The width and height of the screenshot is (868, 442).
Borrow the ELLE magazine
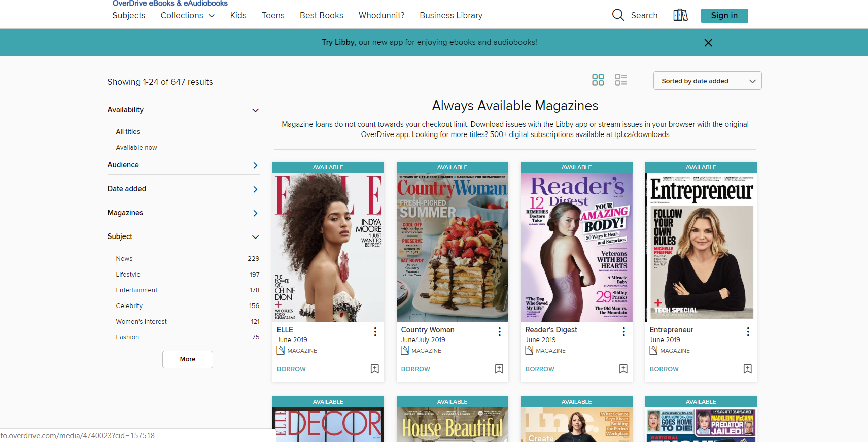(291, 369)
